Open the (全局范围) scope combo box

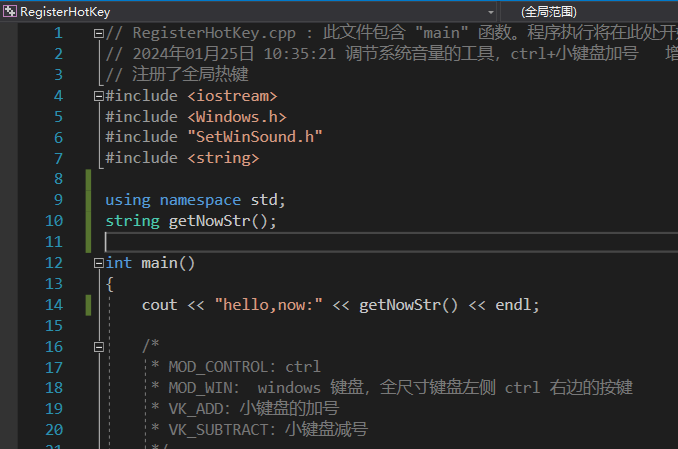point(589,12)
